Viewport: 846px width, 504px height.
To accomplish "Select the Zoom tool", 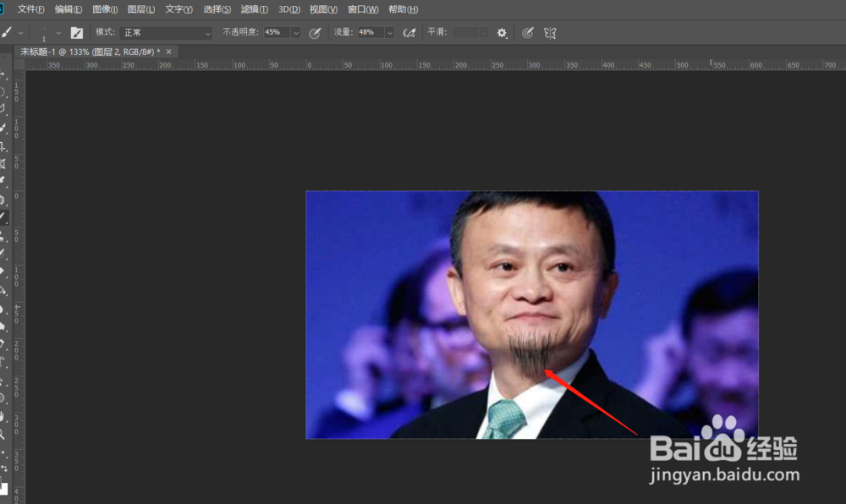I will coord(3,434).
